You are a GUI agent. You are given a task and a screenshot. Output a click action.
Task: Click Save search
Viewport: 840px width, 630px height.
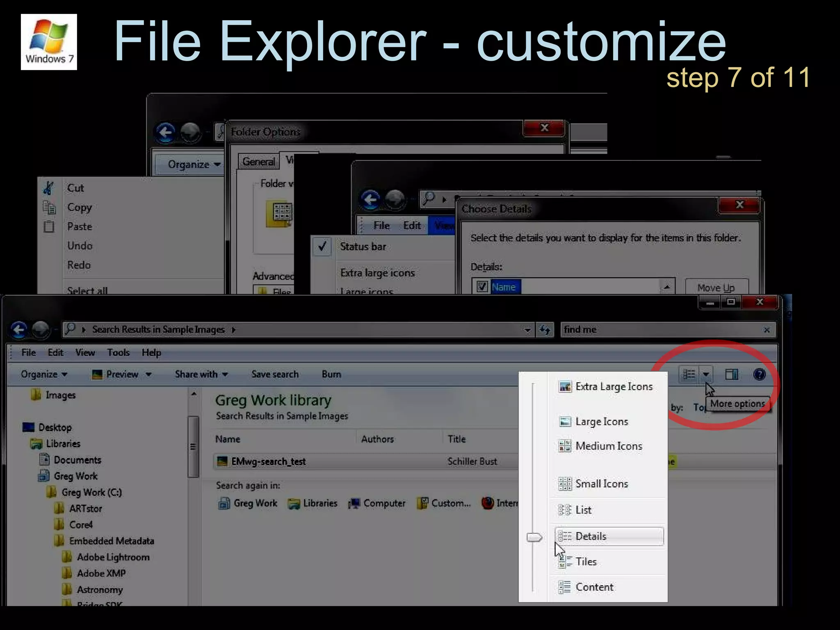(275, 374)
